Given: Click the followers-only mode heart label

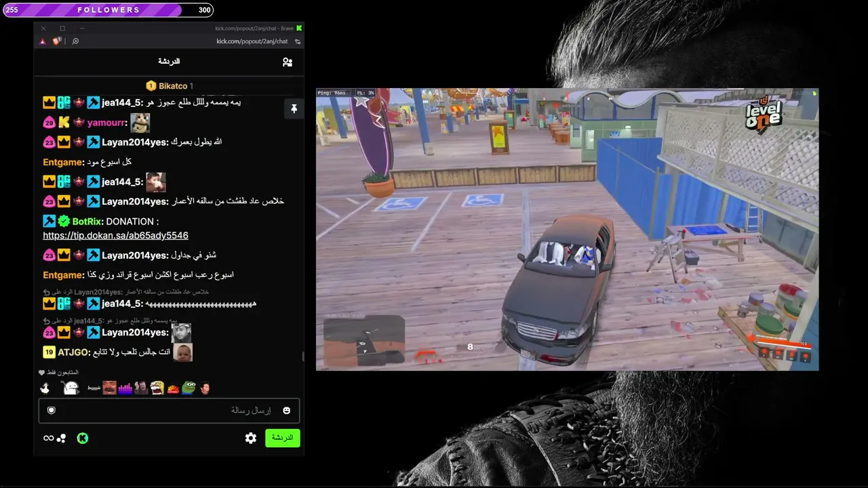Looking at the screenshot, I should 58,372.
